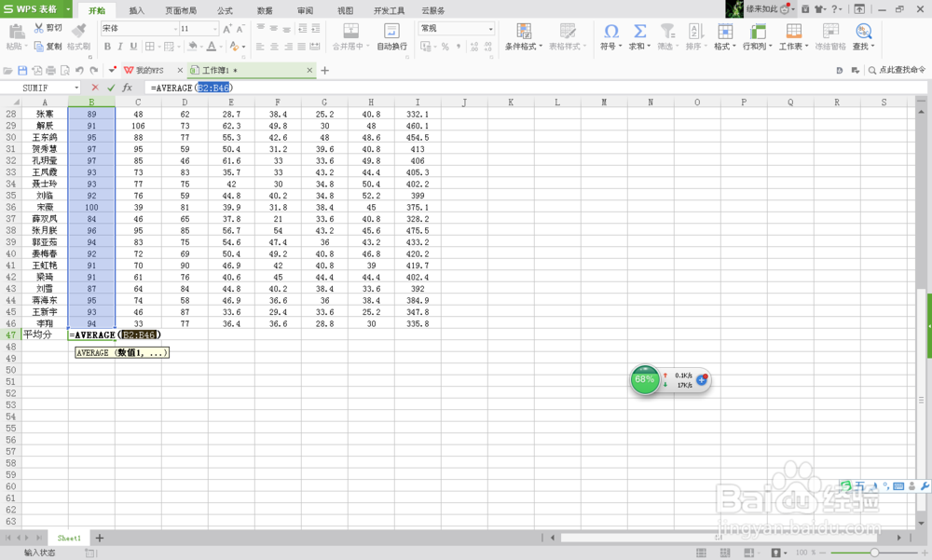
Task: Decrease font size with A- icon
Action: pyautogui.click(x=240, y=29)
